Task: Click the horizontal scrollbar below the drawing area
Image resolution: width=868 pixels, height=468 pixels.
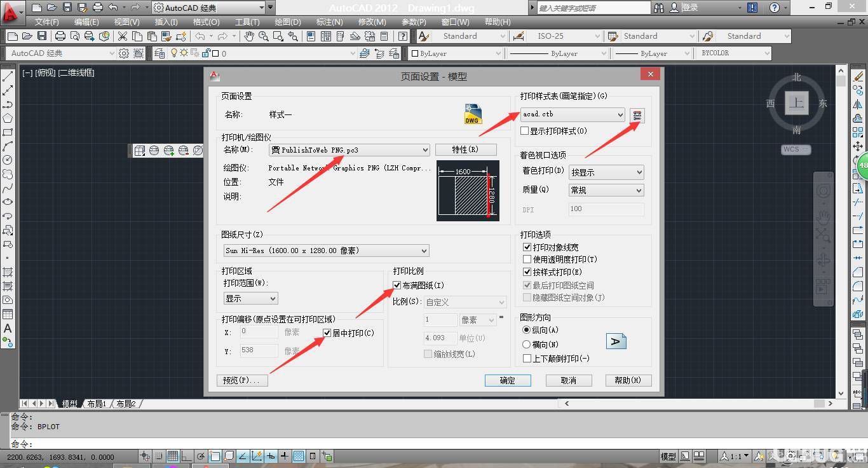Action: pos(699,403)
